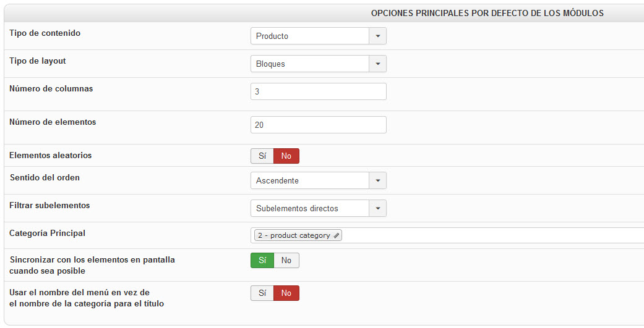Set Usar el nombre del menú to Sí
Screen dimensions: 644x328
pyautogui.click(x=262, y=293)
